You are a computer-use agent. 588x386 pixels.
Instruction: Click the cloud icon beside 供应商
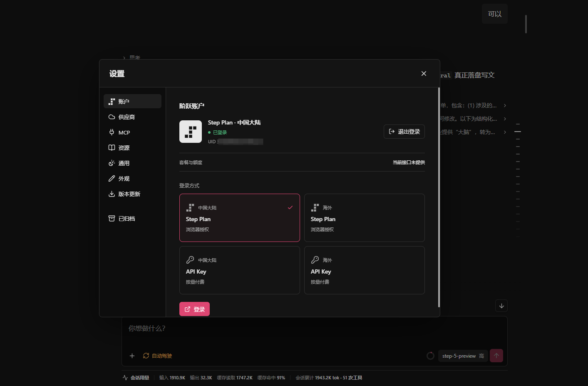[112, 117]
